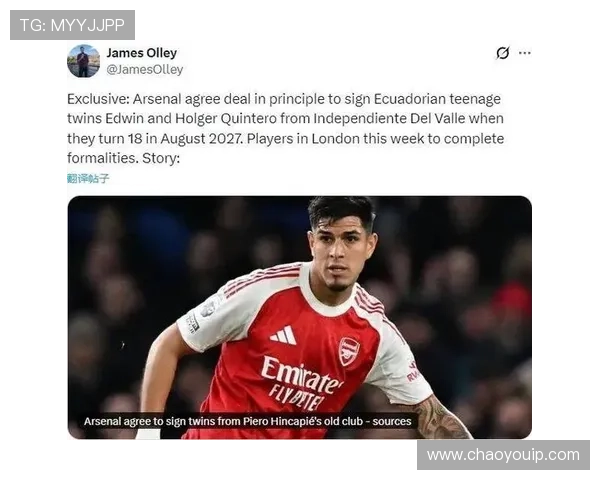Open the article preview photo card

[300, 317]
